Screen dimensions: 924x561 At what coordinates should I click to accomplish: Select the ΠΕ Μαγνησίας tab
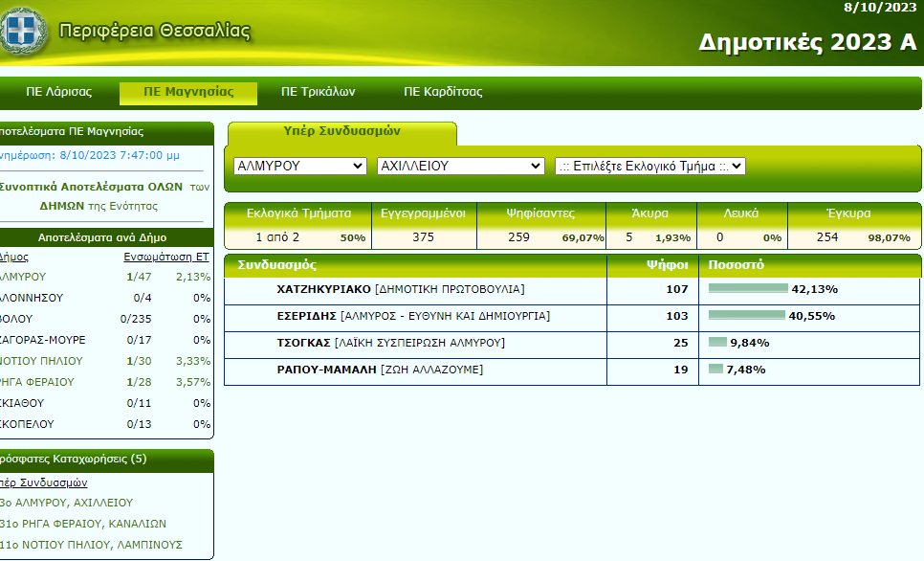pos(188,93)
